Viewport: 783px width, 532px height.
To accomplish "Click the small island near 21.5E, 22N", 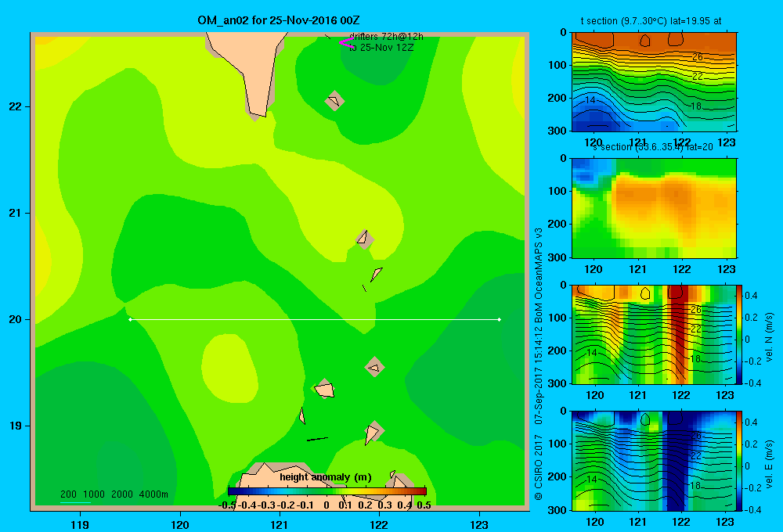I will coord(334,101).
